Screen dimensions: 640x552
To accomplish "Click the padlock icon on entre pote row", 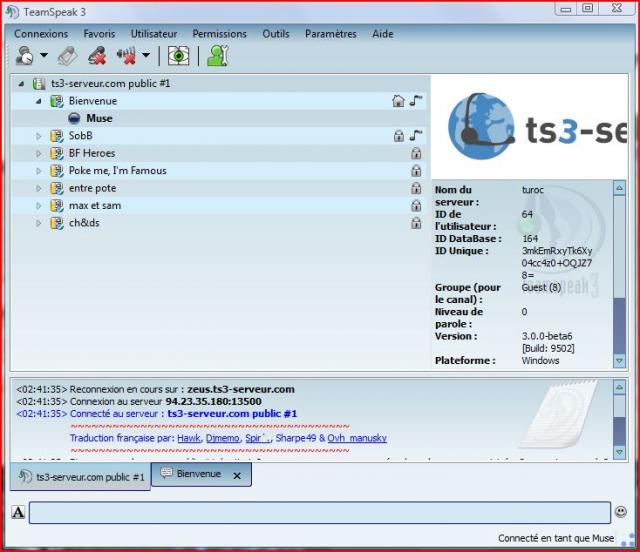I will (416, 188).
